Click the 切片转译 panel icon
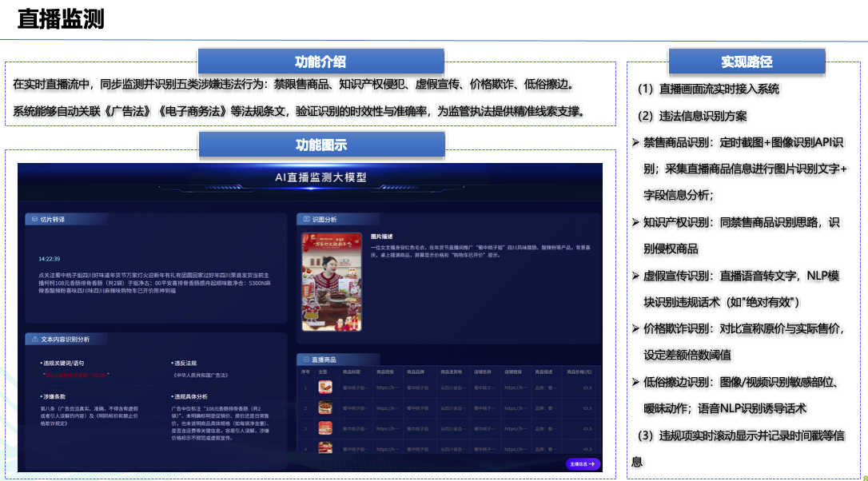The width and height of the screenshot is (868, 481). point(33,219)
